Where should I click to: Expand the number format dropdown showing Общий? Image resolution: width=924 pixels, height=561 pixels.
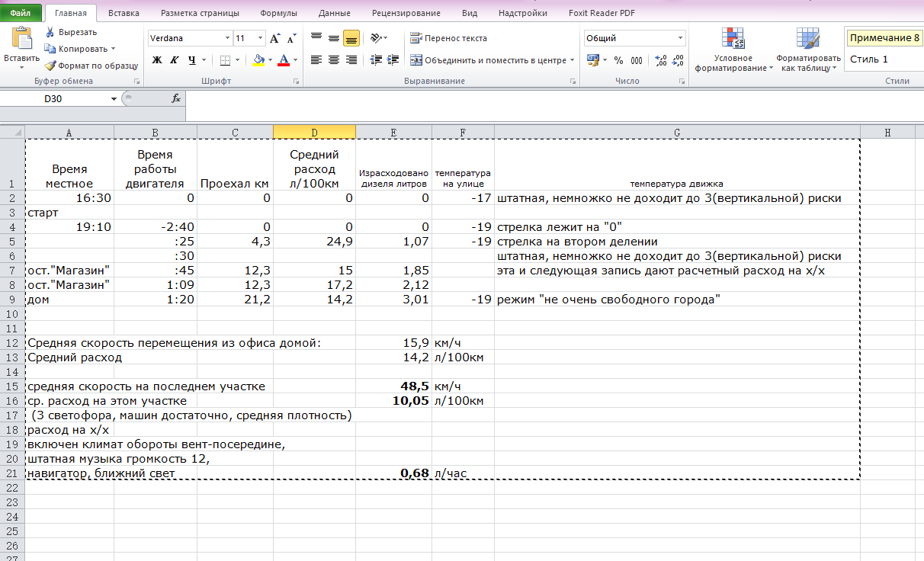click(x=681, y=38)
